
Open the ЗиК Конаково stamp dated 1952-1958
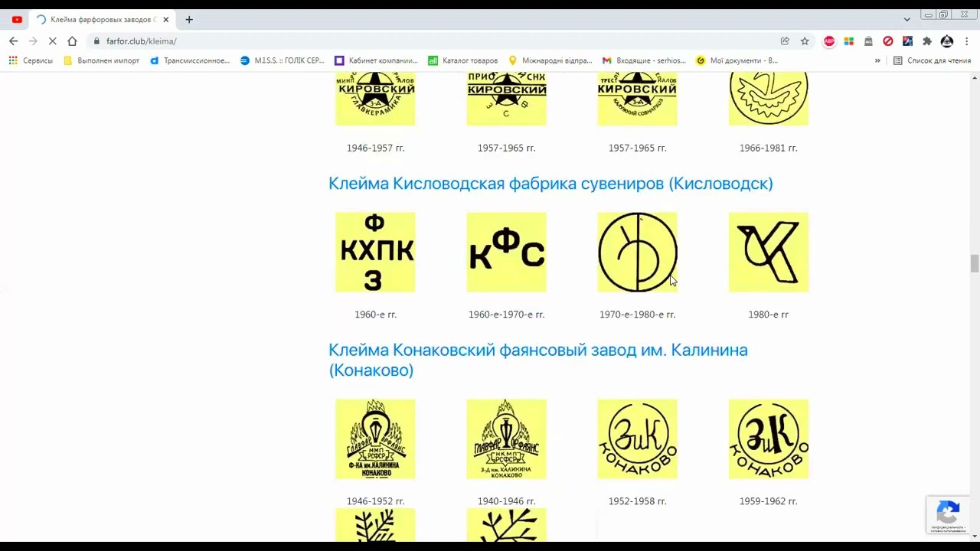coord(637,439)
